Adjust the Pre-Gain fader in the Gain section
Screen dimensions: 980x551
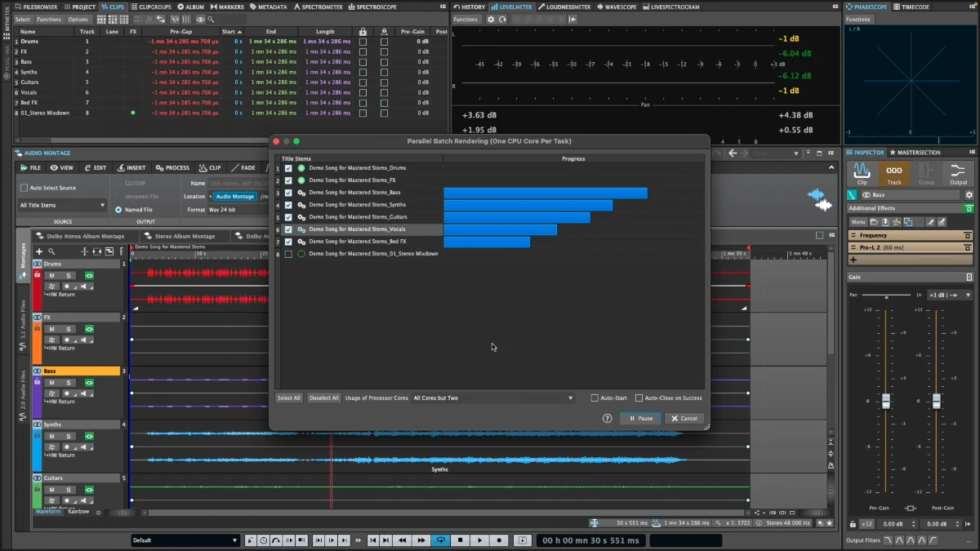[884, 402]
